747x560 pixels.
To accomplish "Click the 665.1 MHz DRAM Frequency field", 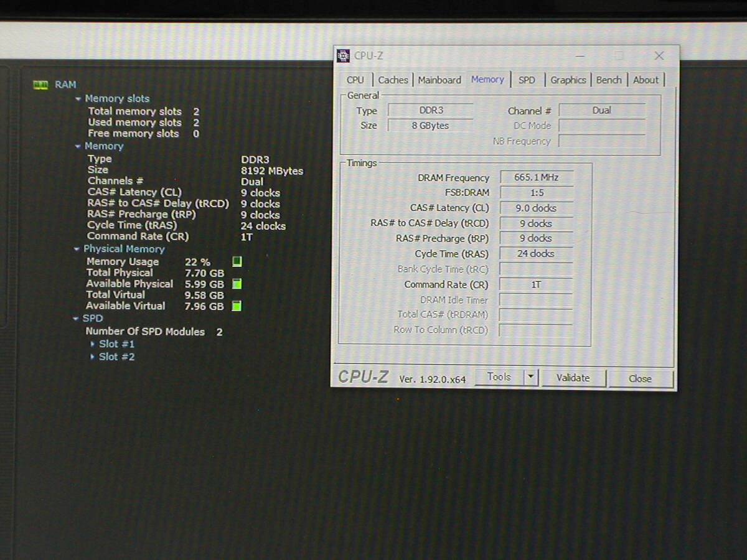I will coord(536,177).
